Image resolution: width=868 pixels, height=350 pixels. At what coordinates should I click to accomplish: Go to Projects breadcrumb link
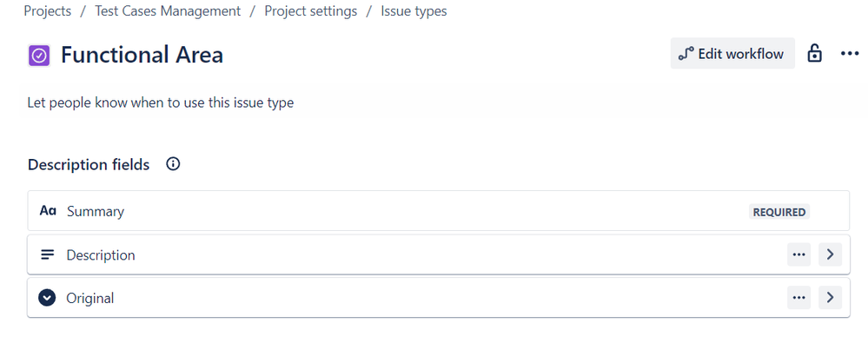click(48, 11)
